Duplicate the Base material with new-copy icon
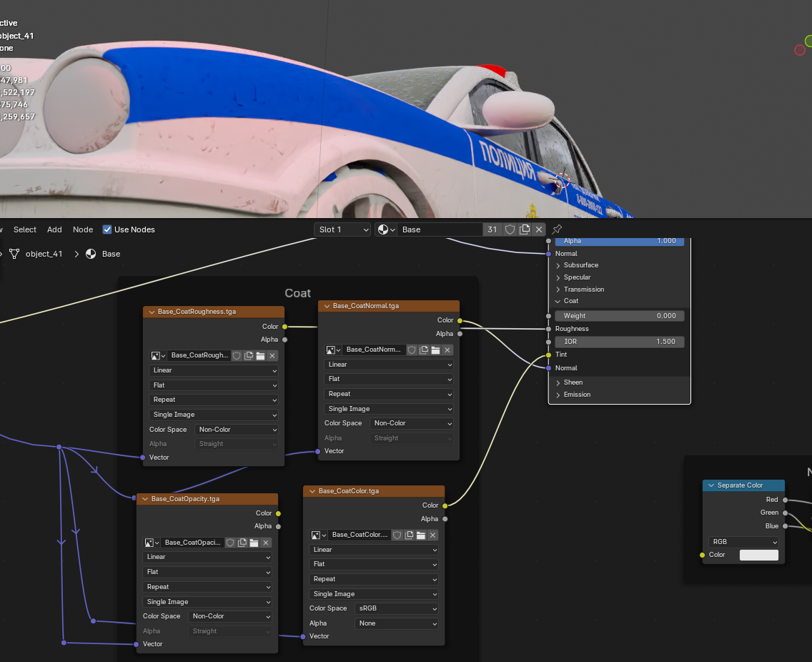 525,229
